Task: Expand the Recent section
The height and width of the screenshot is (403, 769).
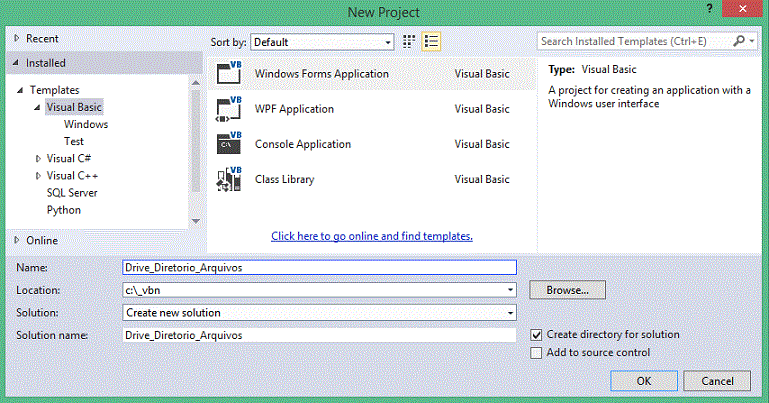Action: click(17, 38)
